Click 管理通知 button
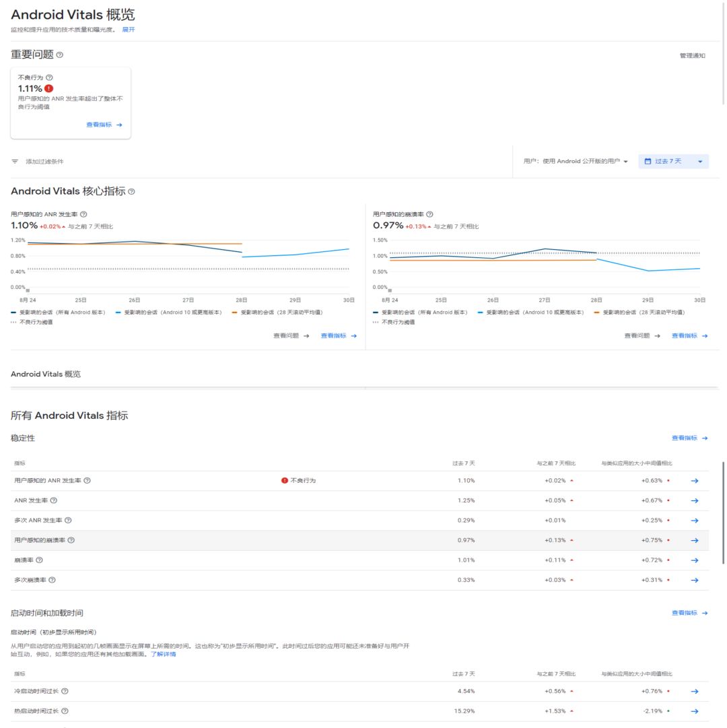727x728 pixels. [692, 56]
